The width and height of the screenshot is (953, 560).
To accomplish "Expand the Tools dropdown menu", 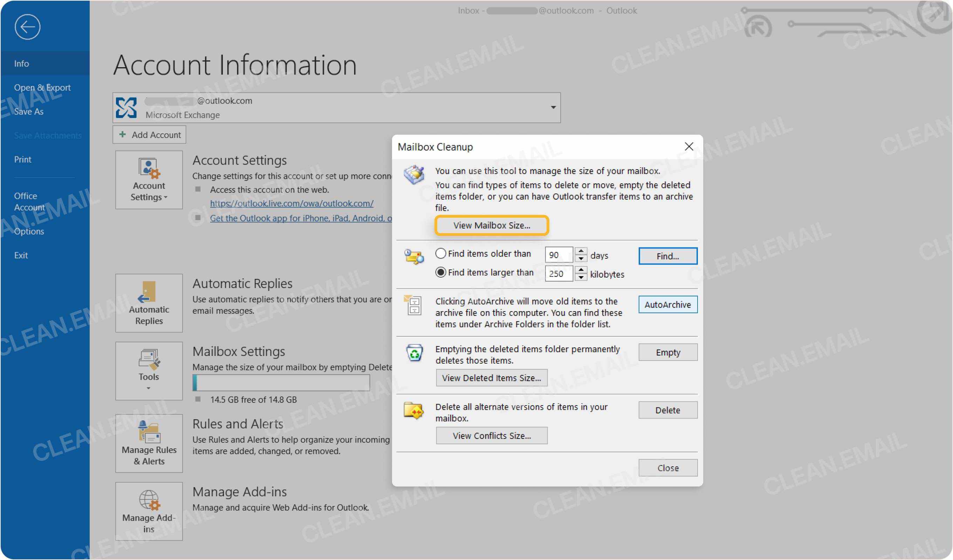I will pyautogui.click(x=149, y=388).
